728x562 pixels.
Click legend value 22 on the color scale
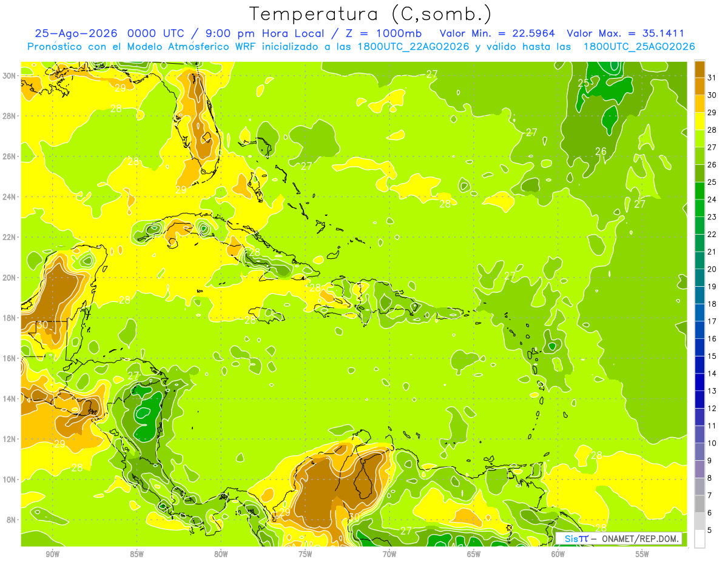click(712, 235)
